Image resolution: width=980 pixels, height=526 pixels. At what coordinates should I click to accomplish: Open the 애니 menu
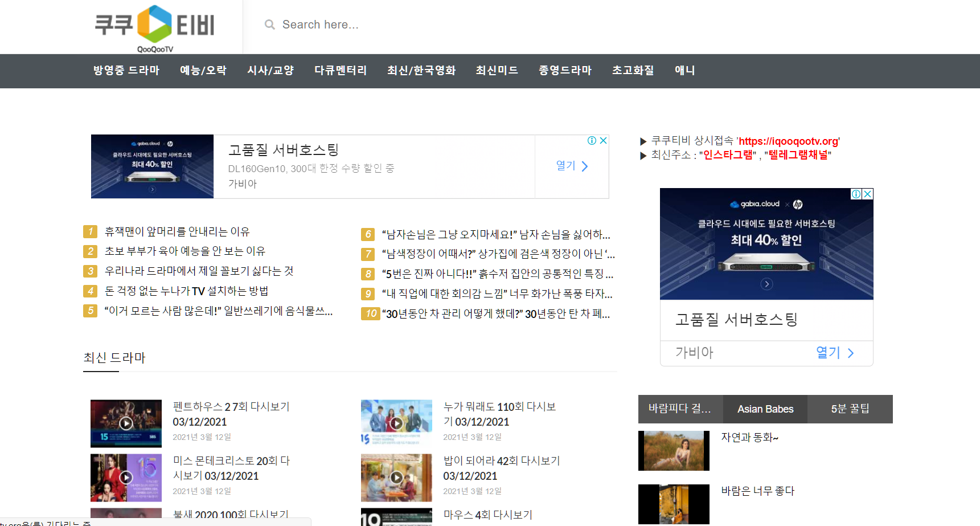[x=685, y=70]
